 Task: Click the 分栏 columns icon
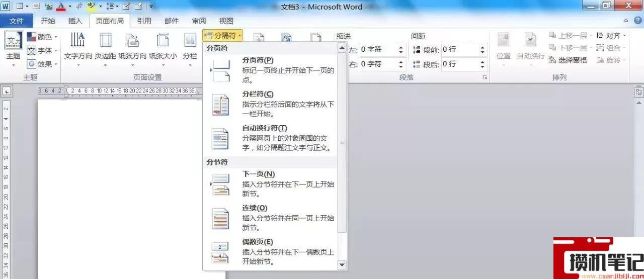click(x=190, y=40)
